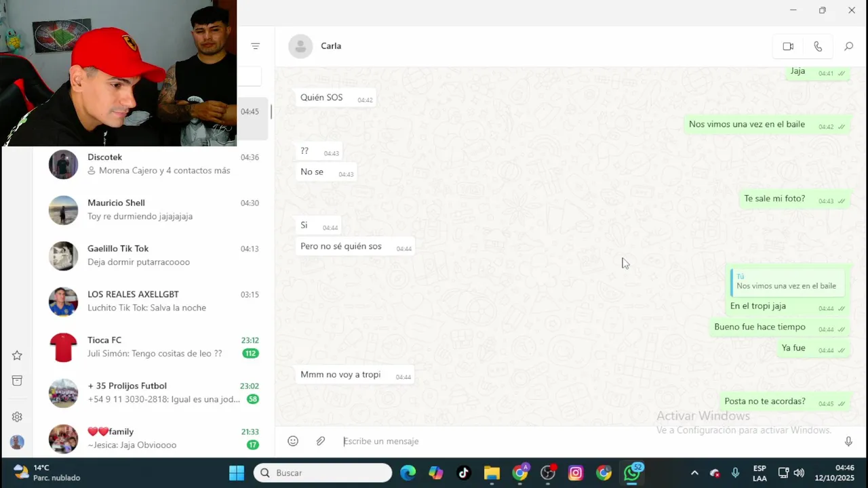Open Instagram from taskbar
This screenshot has width=868, height=488.
point(576,472)
